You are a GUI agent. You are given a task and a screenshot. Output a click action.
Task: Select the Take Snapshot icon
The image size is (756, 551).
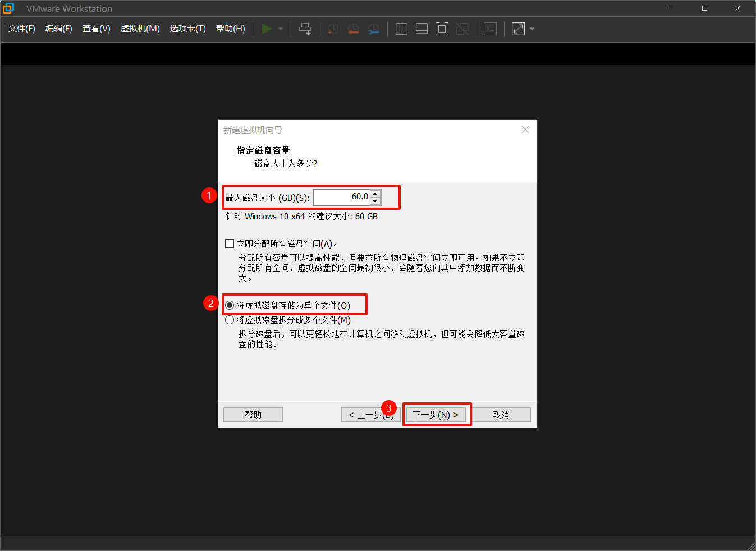332,29
